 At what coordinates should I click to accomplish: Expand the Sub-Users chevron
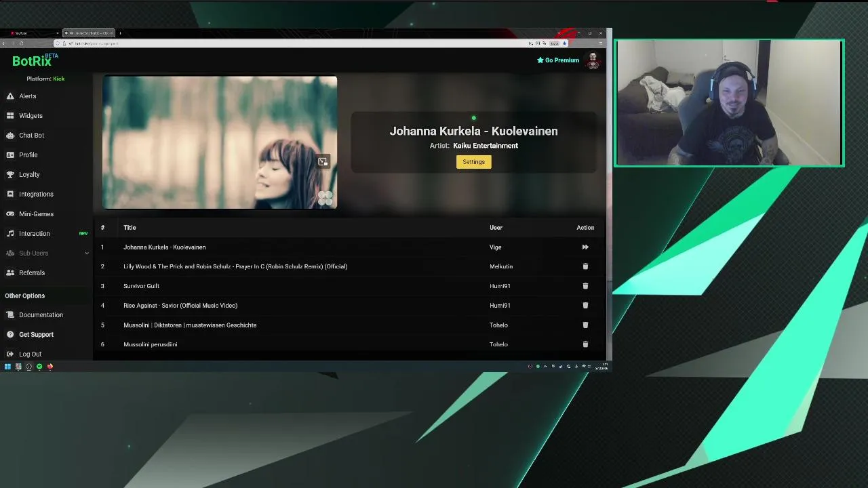coord(87,253)
